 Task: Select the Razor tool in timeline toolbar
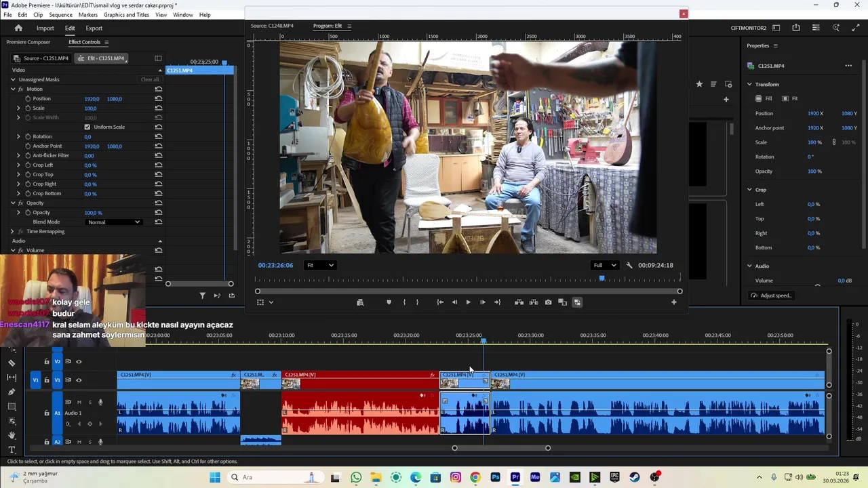pyautogui.click(x=12, y=363)
